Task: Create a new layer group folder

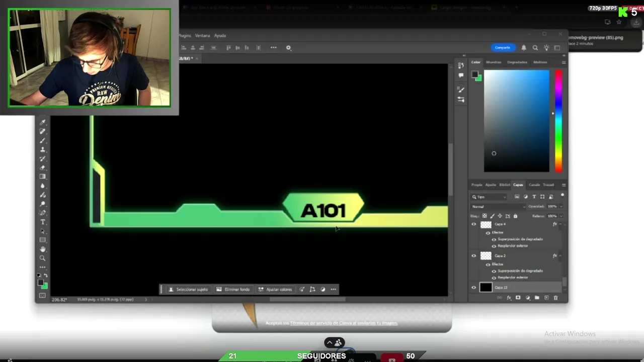Action: click(x=537, y=298)
